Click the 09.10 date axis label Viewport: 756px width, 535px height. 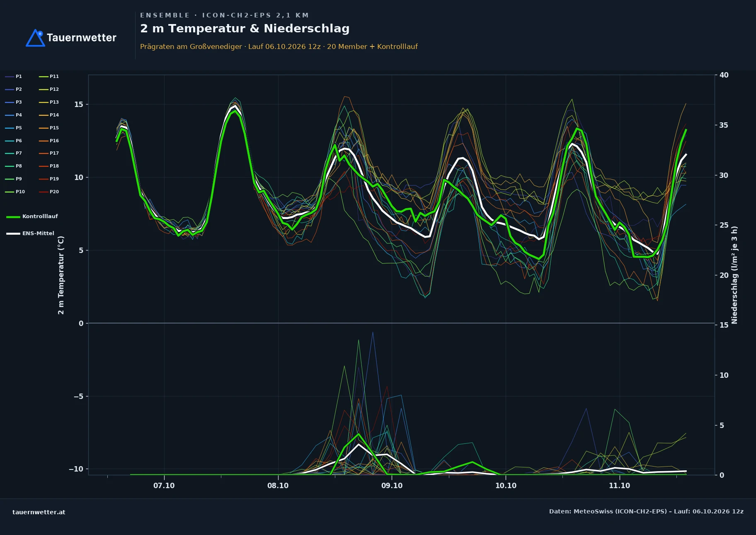(x=392, y=486)
